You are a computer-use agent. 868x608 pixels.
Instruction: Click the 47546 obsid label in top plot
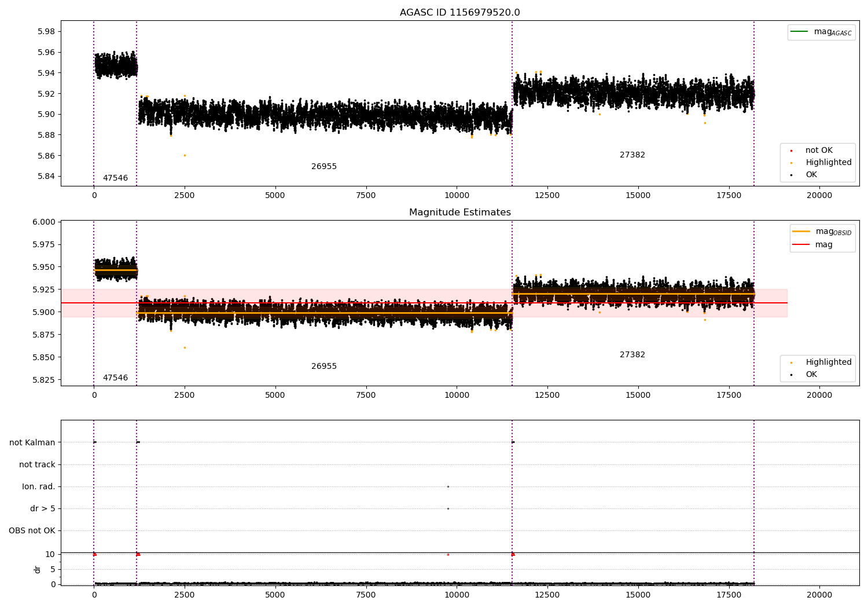pyautogui.click(x=115, y=178)
